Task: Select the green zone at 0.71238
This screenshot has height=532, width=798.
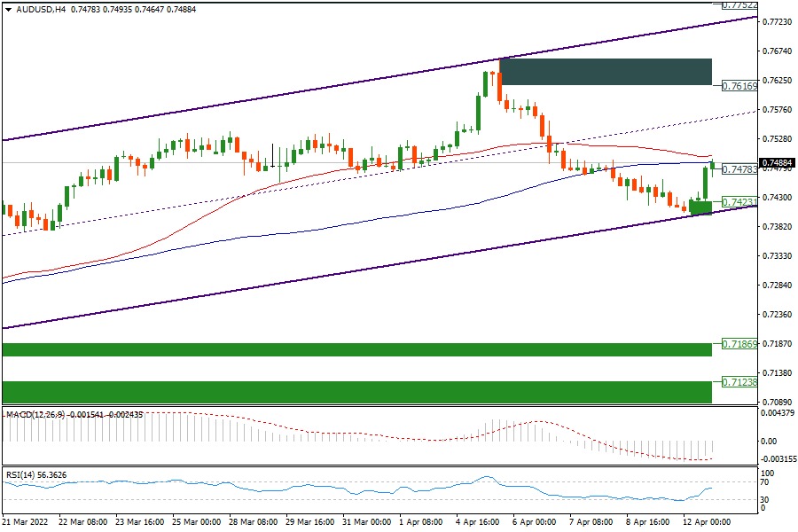Action: coord(356,392)
